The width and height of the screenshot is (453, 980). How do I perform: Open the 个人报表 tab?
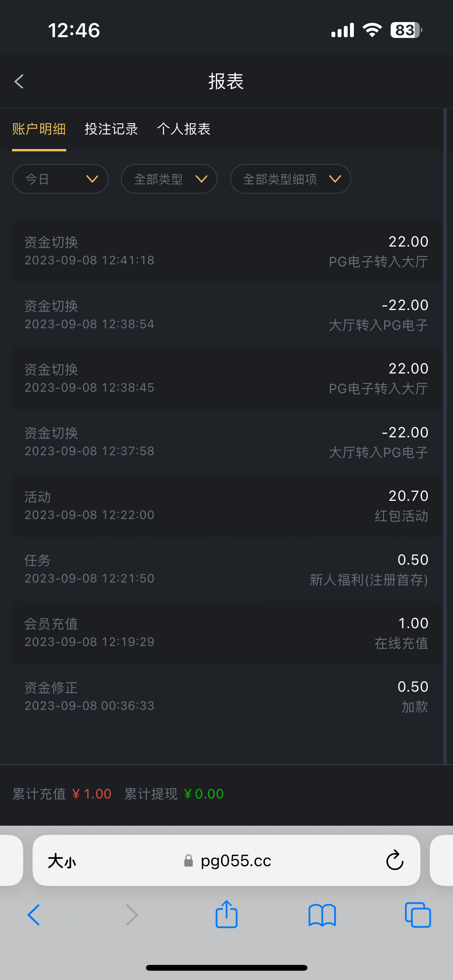coord(184,129)
